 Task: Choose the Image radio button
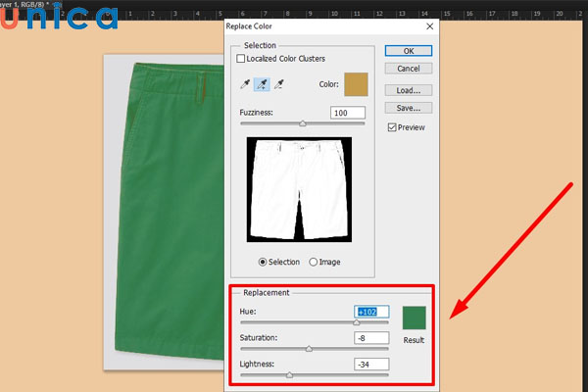tap(314, 262)
